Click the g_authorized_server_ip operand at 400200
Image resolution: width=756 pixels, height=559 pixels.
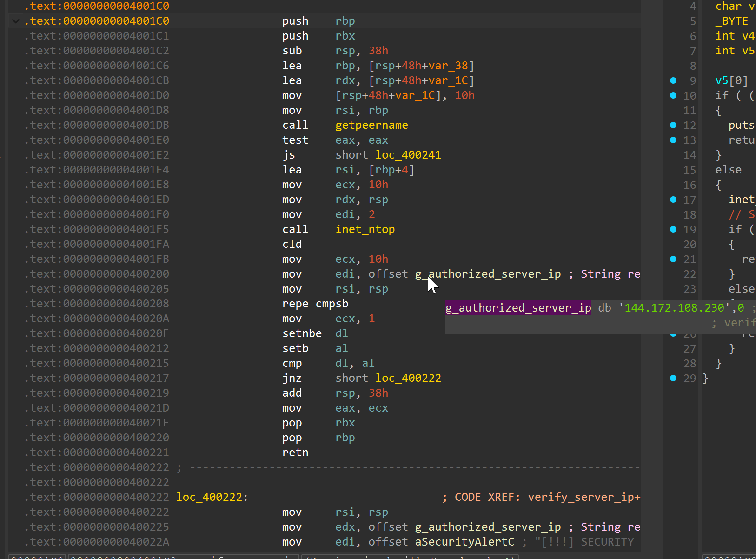(488, 273)
